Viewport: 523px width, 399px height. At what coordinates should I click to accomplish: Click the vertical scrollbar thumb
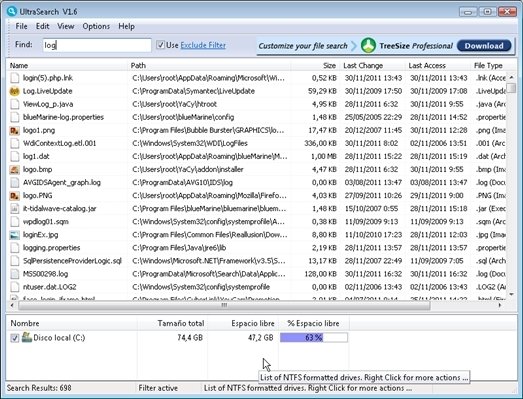click(511, 88)
